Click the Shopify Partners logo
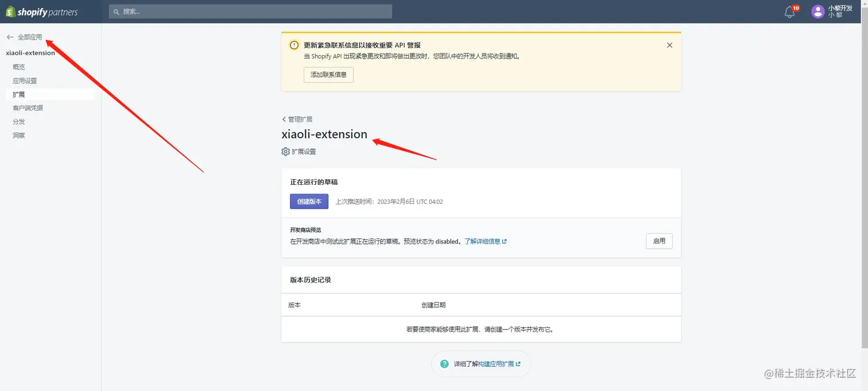The image size is (868, 391). [x=40, y=11]
